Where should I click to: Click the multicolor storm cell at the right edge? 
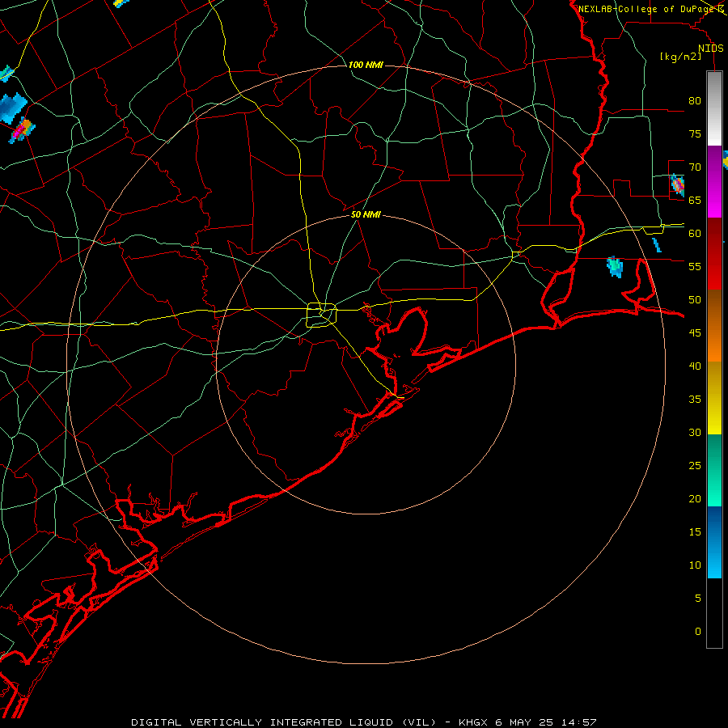(x=677, y=184)
